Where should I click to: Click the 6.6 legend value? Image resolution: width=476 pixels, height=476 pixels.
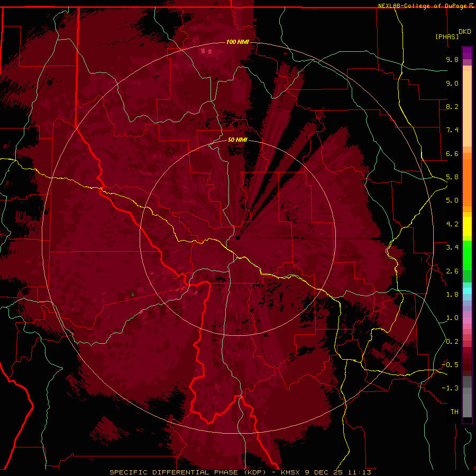pos(452,153)
